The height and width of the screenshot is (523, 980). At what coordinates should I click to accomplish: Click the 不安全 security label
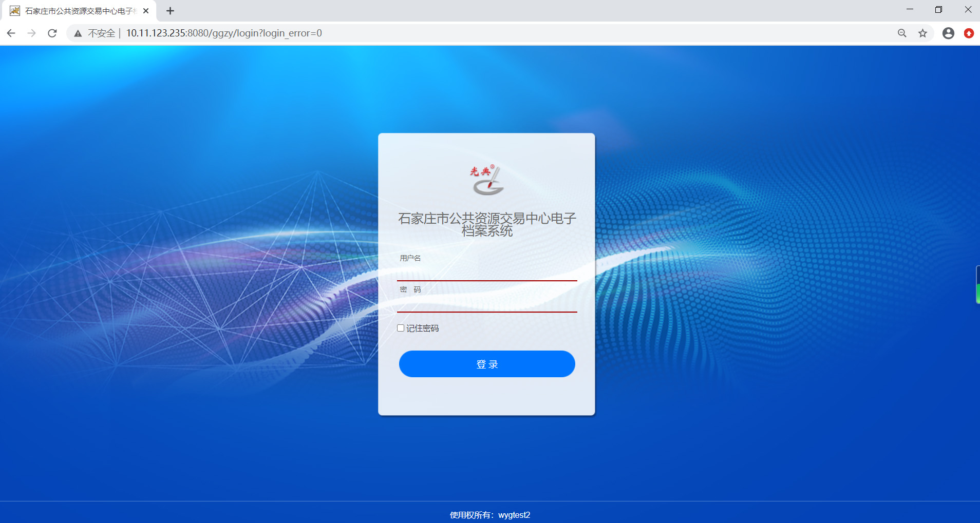click(102, 33)
